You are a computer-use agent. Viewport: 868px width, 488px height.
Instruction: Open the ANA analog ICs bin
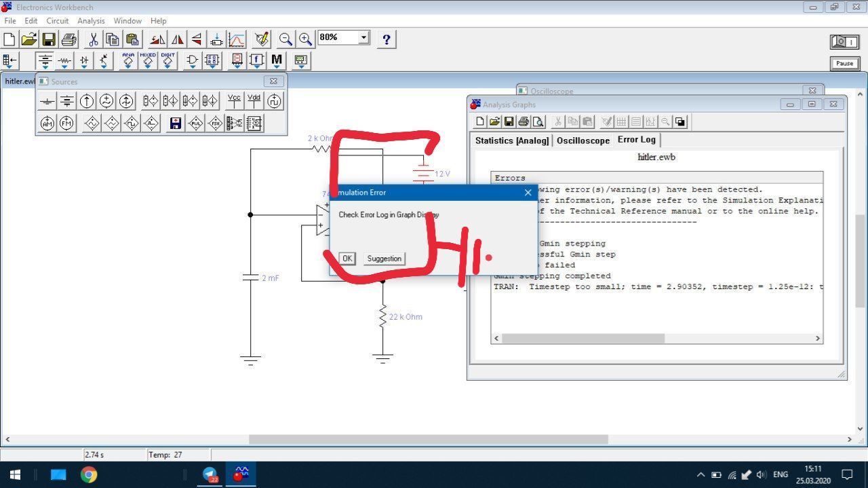128,61
